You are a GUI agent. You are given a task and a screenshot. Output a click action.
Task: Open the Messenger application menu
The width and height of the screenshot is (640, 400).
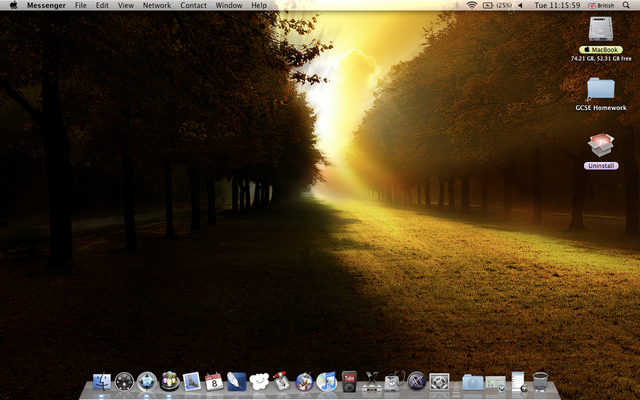46,5
